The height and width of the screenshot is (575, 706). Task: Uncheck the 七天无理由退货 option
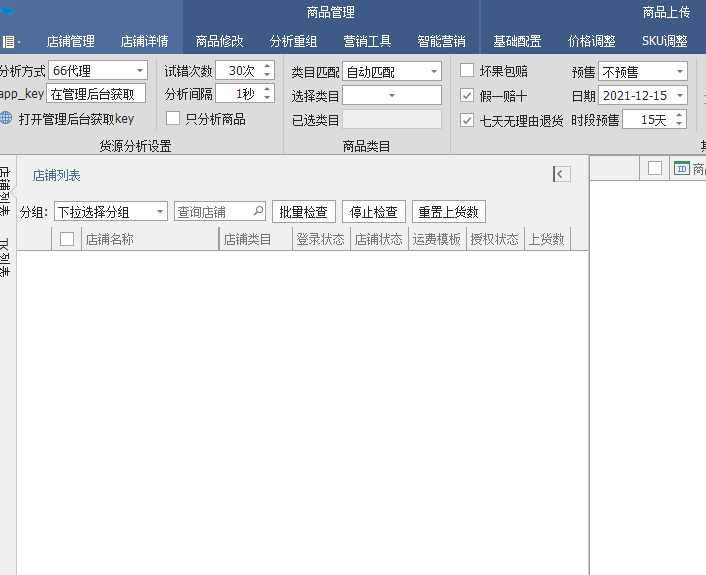pos(467,120)
